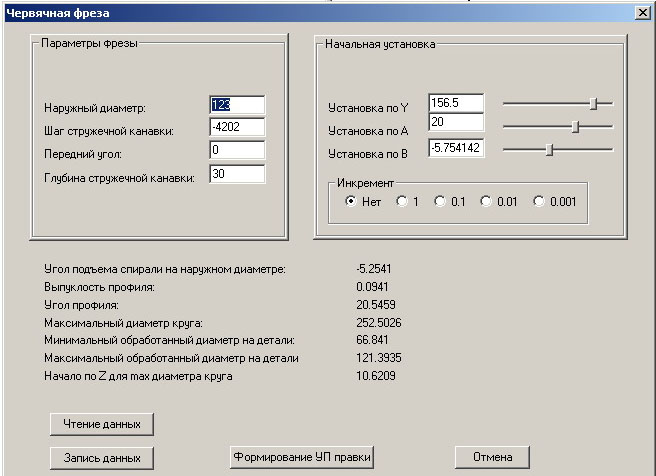Focus the Глубина стружечной канавки field

(x=237, y=174)
